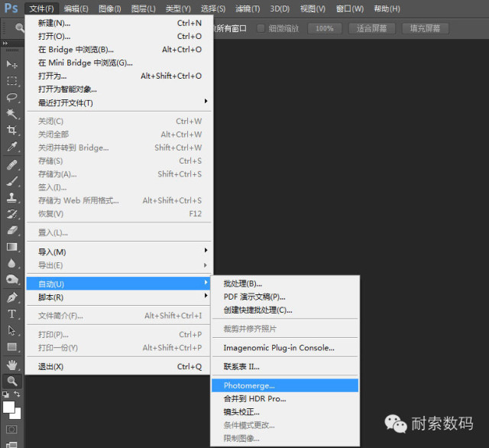The width and height of the screenshot is (489, 448).
Task: Select the Gradient tool
Action: tap(12, 247)
